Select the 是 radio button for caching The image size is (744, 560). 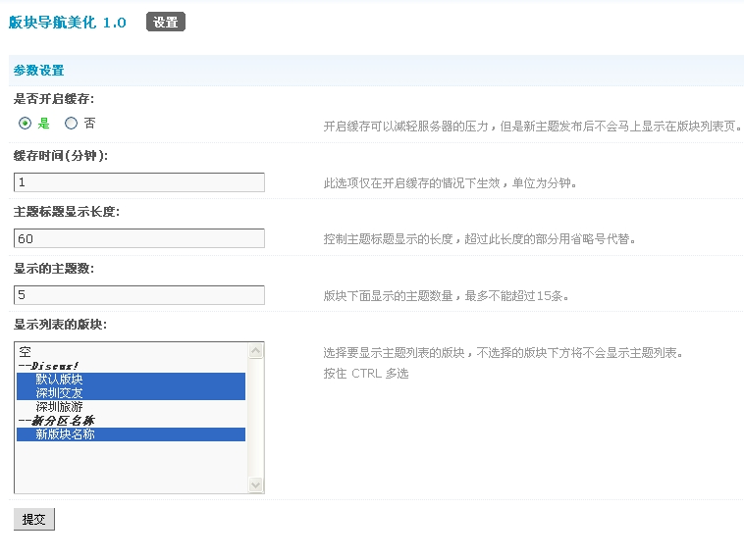point(26,124)
